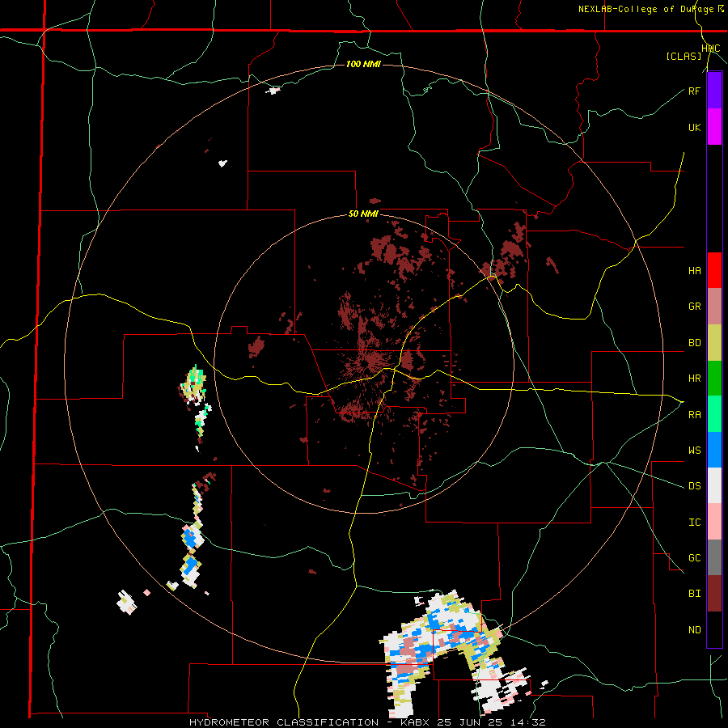Click the 100 NMI range ring label
Screen dimensions: 728x728
pyautogui.click(x=363, y=64)
